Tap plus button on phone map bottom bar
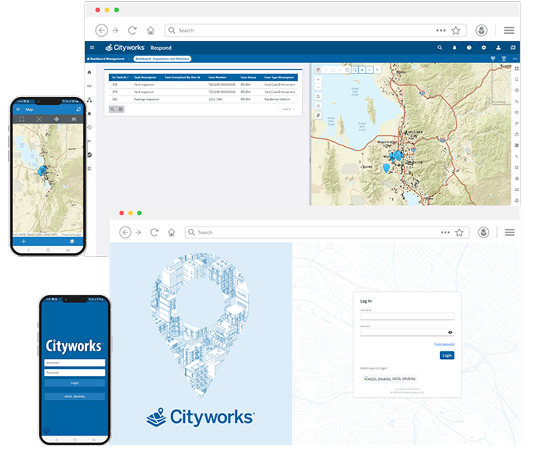The image size is (539, 450). pyautogui.click(x=23, y=241)
